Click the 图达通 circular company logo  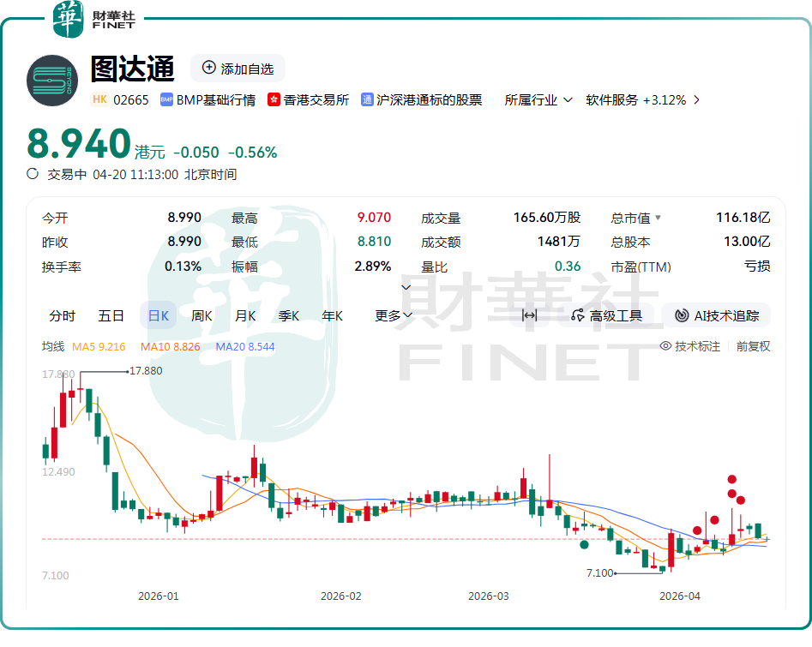51,81
